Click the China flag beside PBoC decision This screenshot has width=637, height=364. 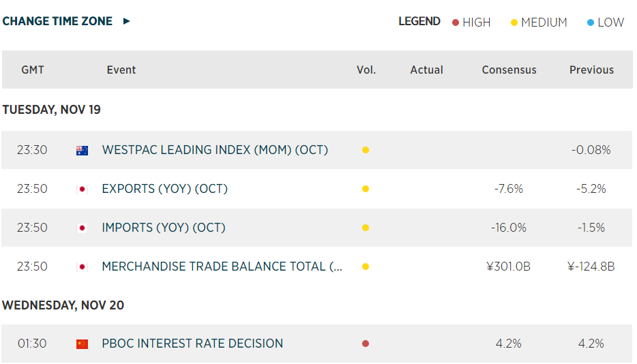[82, 344]
